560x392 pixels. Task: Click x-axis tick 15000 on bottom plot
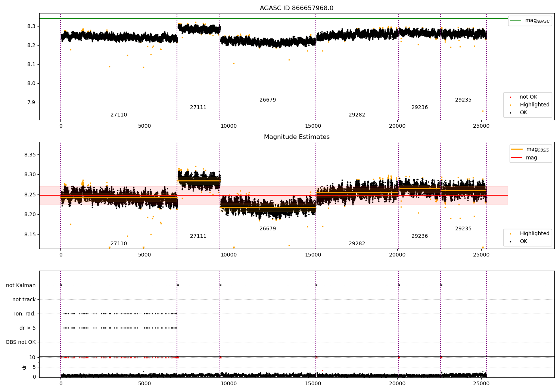coord(313,384)
